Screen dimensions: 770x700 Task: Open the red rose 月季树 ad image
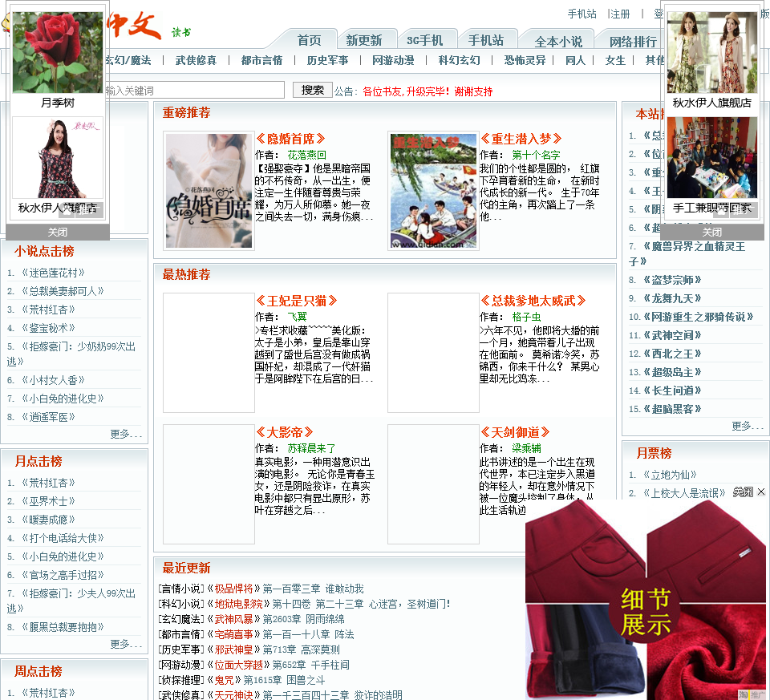[58, 52]
